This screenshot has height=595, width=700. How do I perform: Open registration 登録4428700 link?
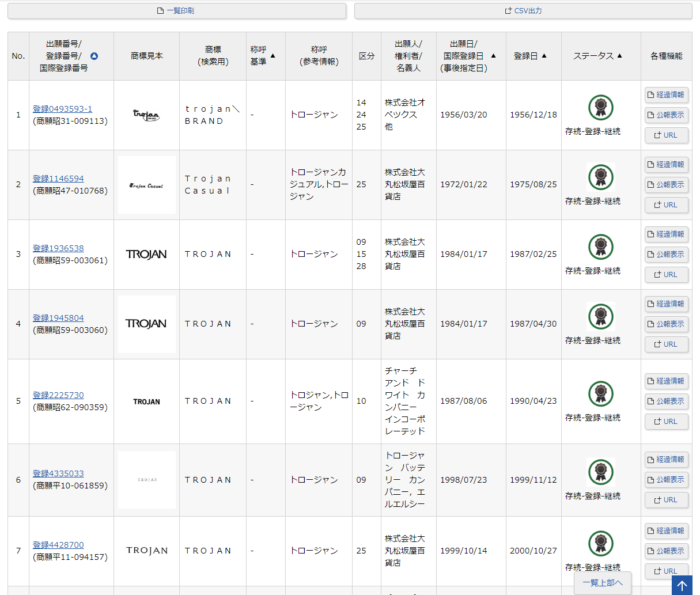(x=58, y=545)
